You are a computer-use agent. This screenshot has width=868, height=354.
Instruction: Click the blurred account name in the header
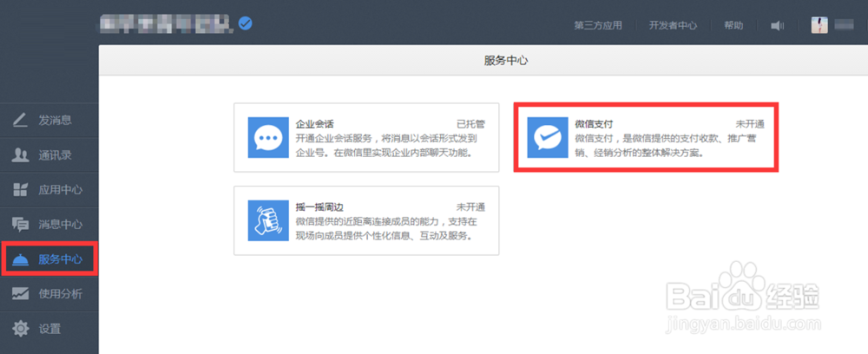pos(167,23)
